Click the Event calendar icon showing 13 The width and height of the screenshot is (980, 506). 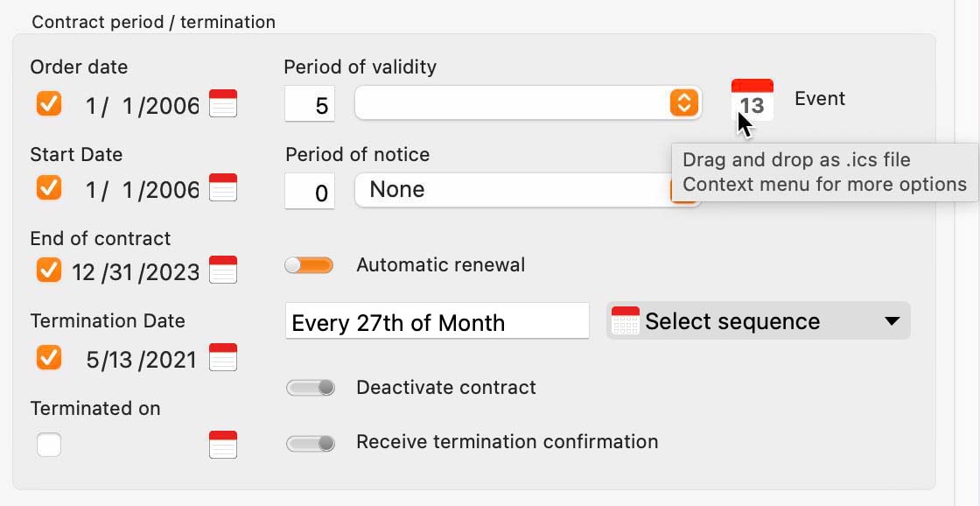point(752,100)
